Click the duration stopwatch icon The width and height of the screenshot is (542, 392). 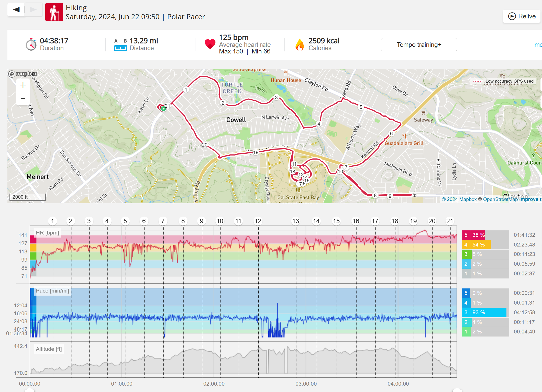tap(31, 44)
